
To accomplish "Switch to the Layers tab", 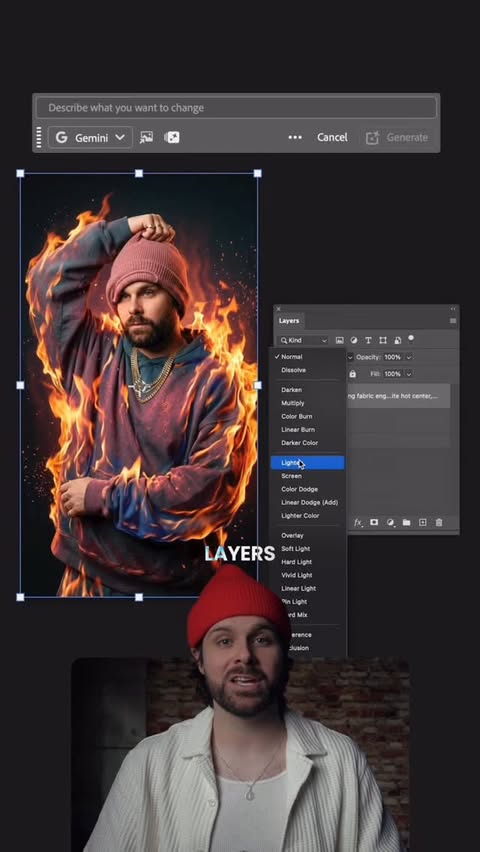I will pyautogui.click(x=289, y=321).
